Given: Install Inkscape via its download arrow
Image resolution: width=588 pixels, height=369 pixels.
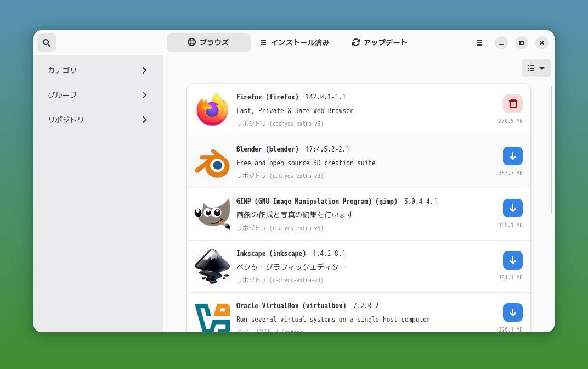Looking at the screenshot, I should click(513, 260).
